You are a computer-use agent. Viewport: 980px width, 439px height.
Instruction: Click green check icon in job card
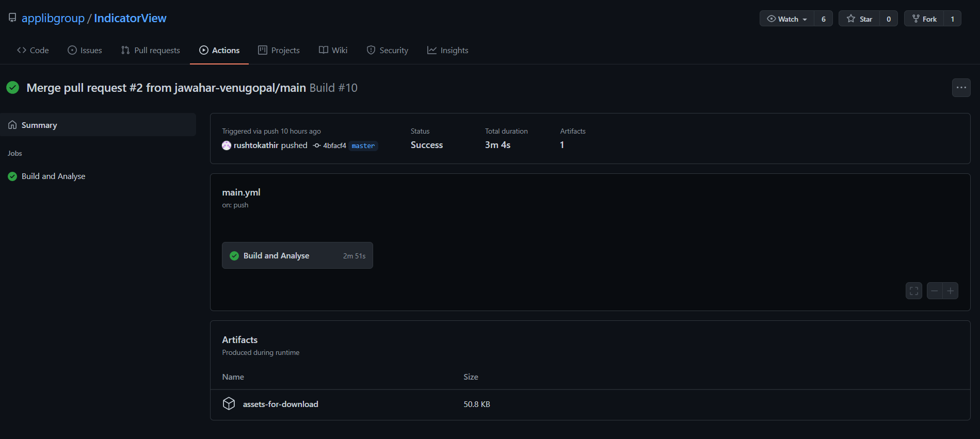coord(234,256)
